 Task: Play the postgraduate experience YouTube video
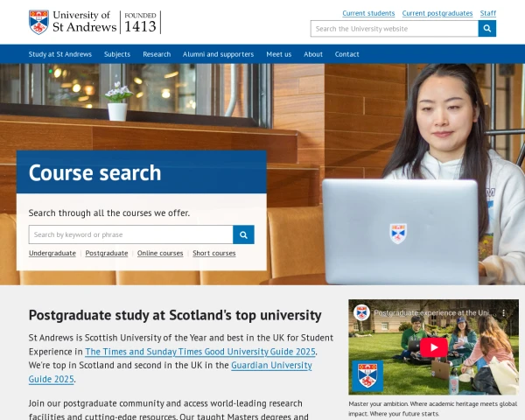tap(433, 347)
